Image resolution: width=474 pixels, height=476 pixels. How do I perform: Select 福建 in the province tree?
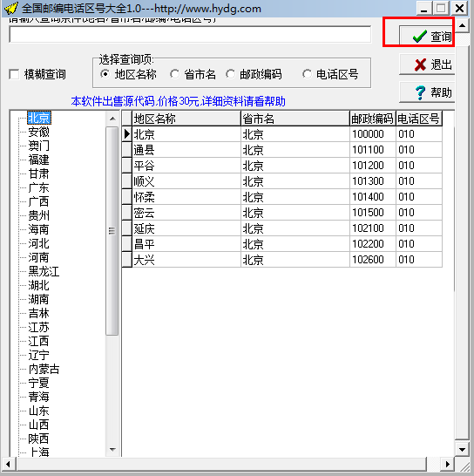(x=38, y=160)
